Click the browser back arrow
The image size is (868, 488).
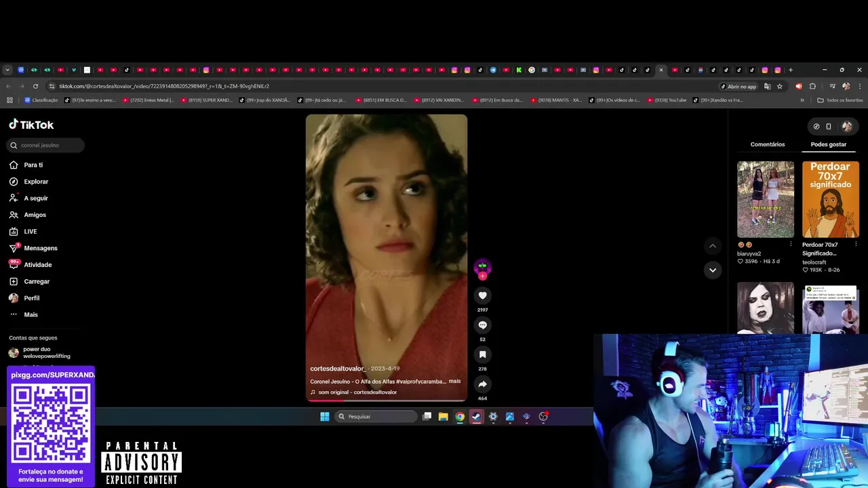(x=8, y=86)
